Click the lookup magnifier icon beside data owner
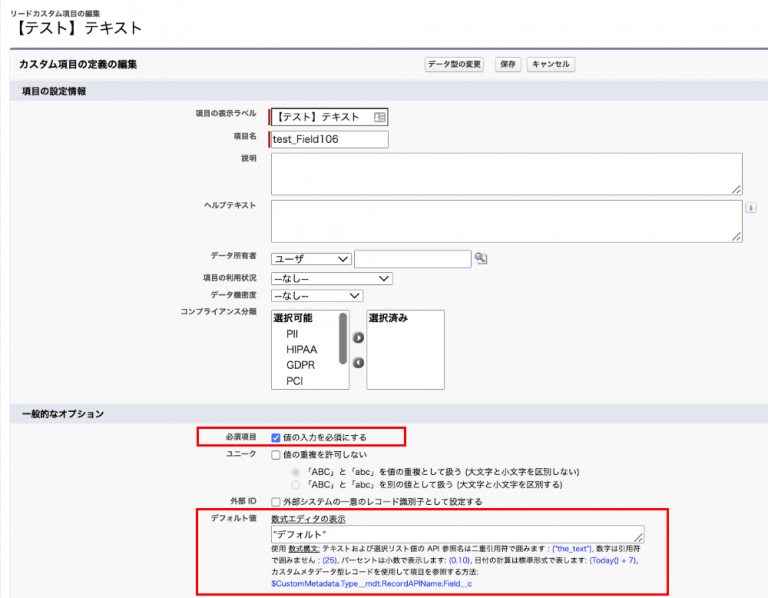 pyautogui.click(x=480, y=258)
